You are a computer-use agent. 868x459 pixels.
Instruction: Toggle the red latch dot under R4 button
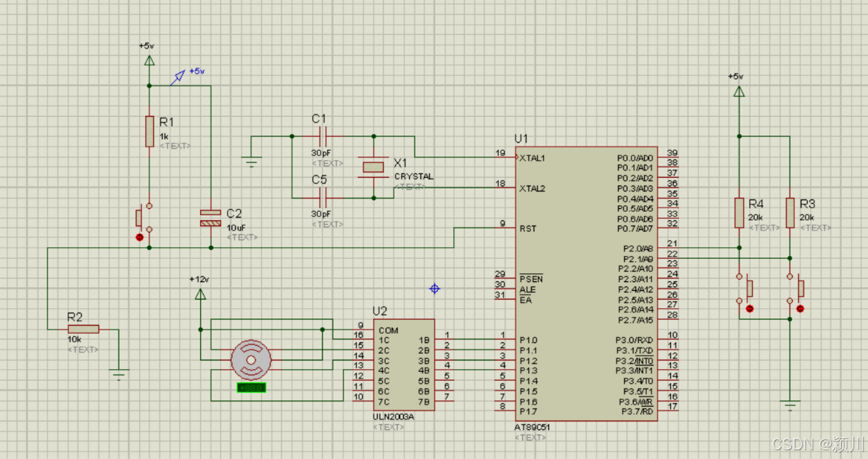tap(750, 308)
